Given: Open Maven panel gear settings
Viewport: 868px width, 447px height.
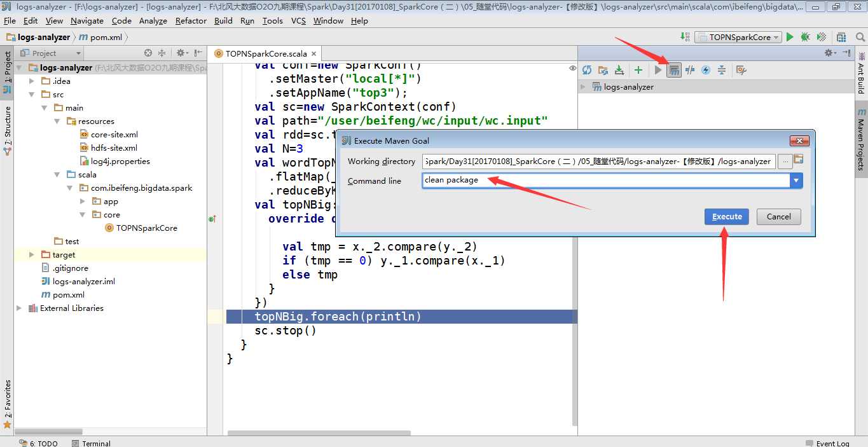Looking at the screenshot, I should coord(829,53).
